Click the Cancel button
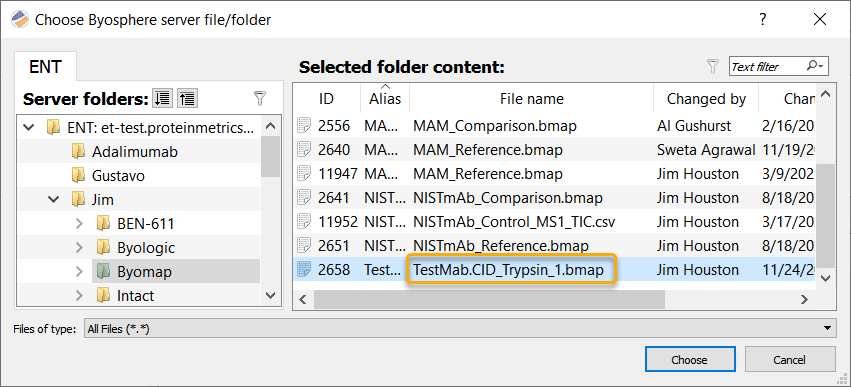The width and height of the screenshot is (851, 387). point(790,359)
